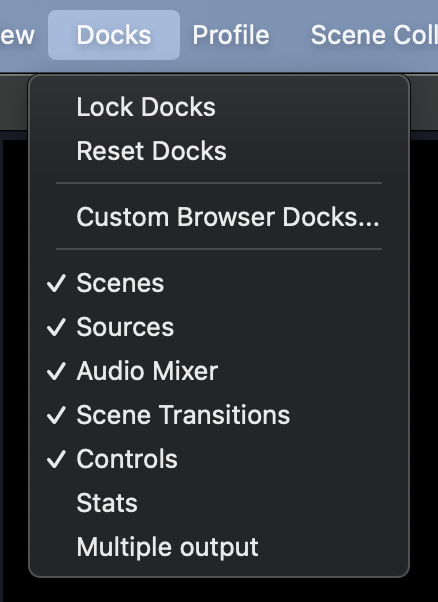Hide the Controls dock
Image resolution: width=438 pixels, height=602 pixels.
tap(219, 459)
